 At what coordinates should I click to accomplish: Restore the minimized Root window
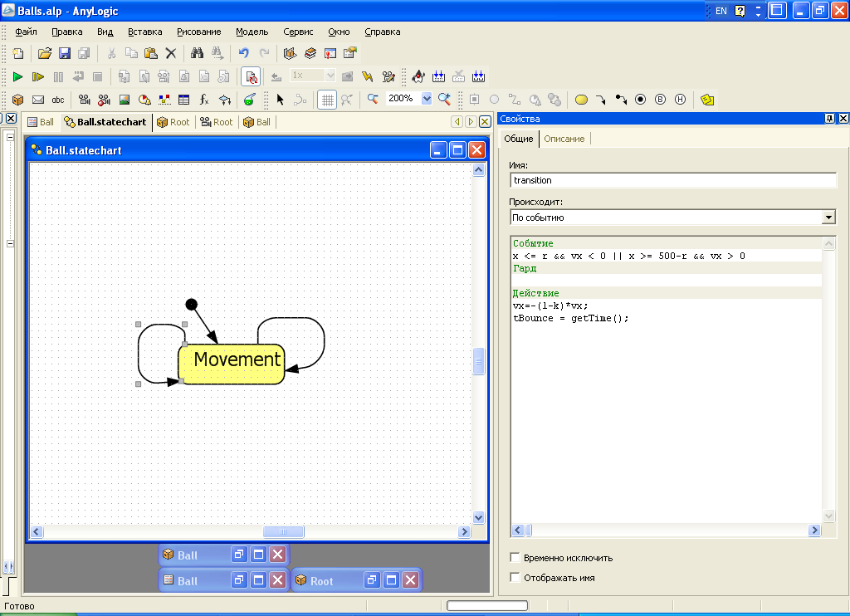[371, 581]
